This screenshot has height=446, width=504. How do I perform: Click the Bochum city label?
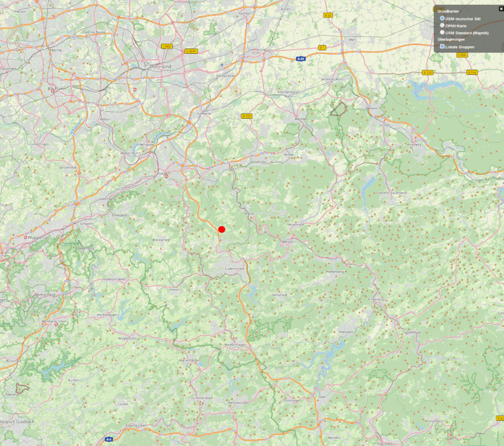coord(56,88)
